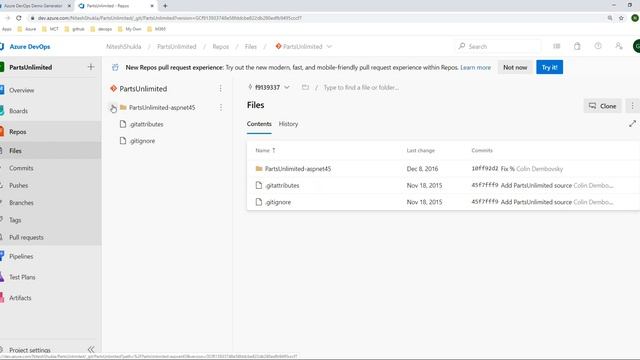Open marketplace bag icon
Image resolution: width=640 pixels, height=360 pixels.
pos(577,46)
